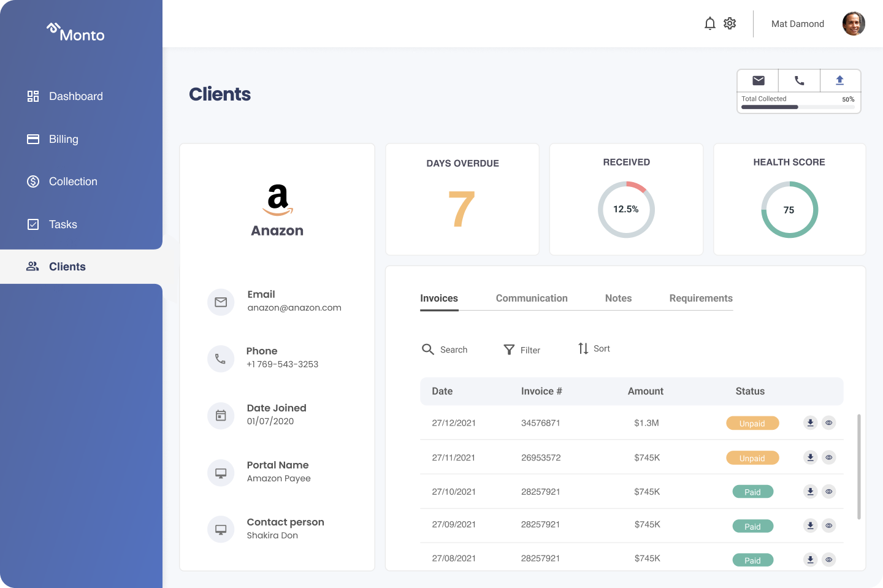Click the Date Joined calendar icon
The image size is (883, 588).
221,416
